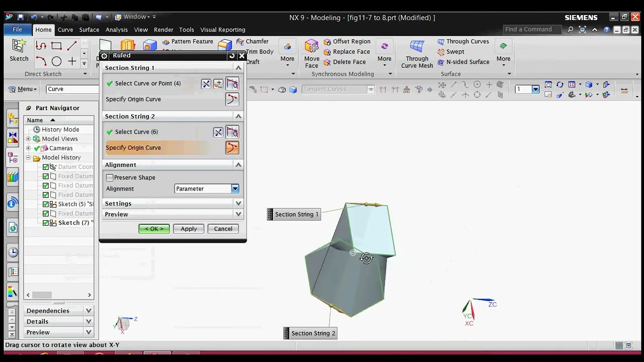Select the Circle sketch tool

[x=56, y=61]
